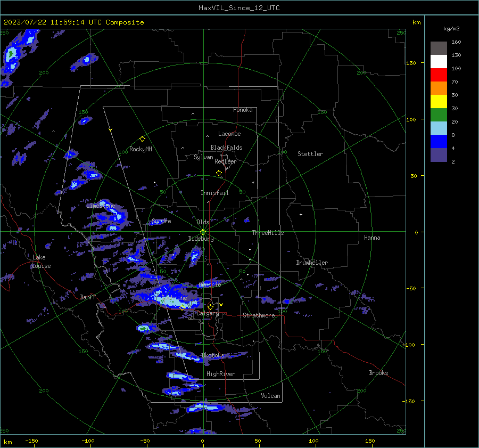Viewport: 479px width, 448px height.
Task: Select the red 70-100 legend color swatch
Action: point(439,75)
